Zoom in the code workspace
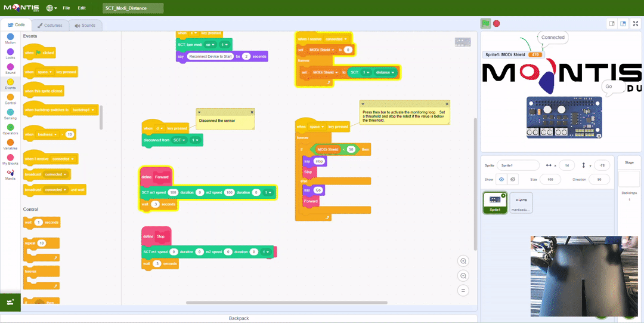The width and height of the screenshot is (644, 323). [x=463, y=261]
